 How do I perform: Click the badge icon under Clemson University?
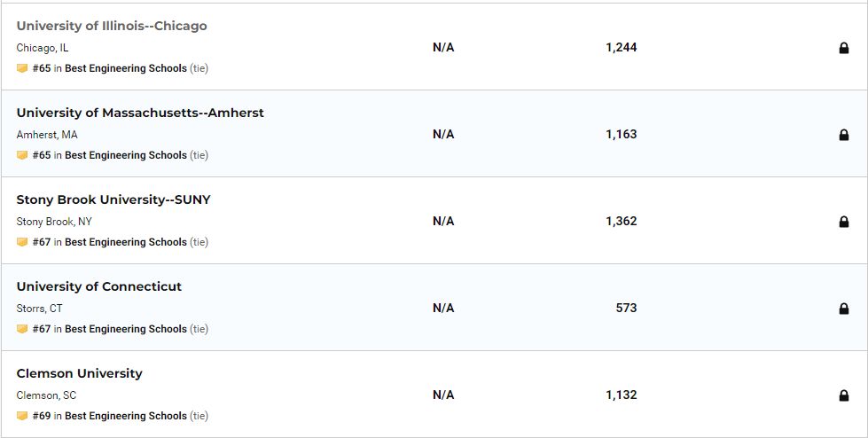(x=22, y=416)
